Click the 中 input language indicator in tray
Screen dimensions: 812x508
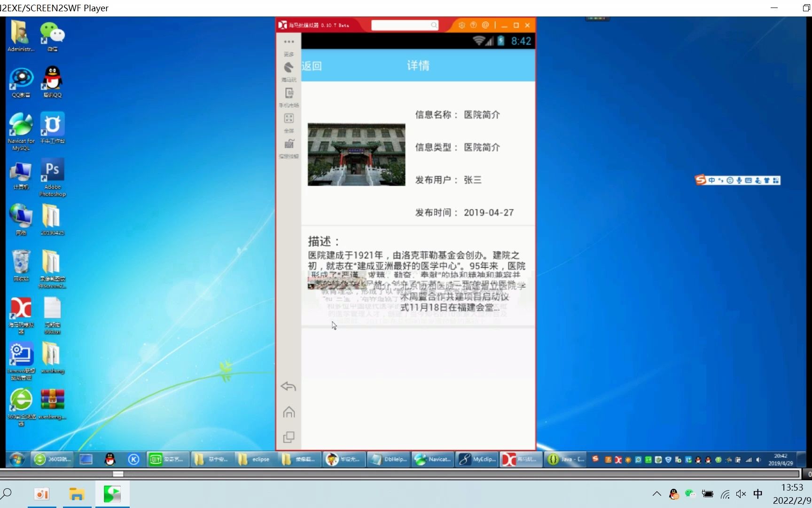click(758, 494)
